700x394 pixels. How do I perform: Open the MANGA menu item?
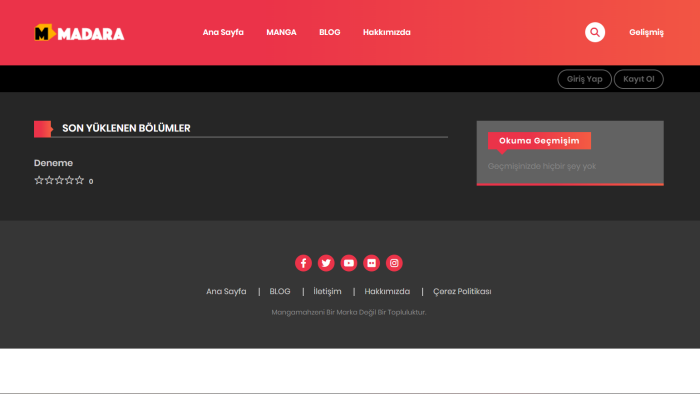(281, 32)
